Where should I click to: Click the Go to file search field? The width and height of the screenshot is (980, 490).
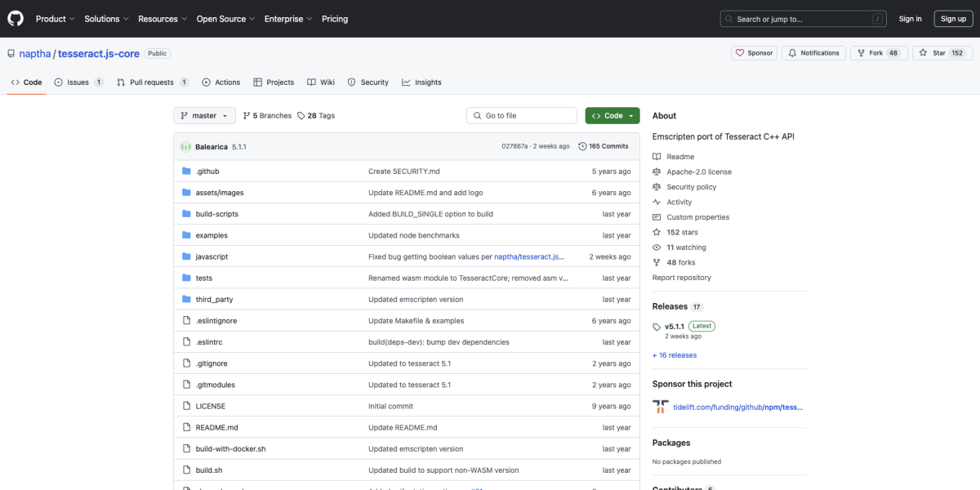click(521, 115)
